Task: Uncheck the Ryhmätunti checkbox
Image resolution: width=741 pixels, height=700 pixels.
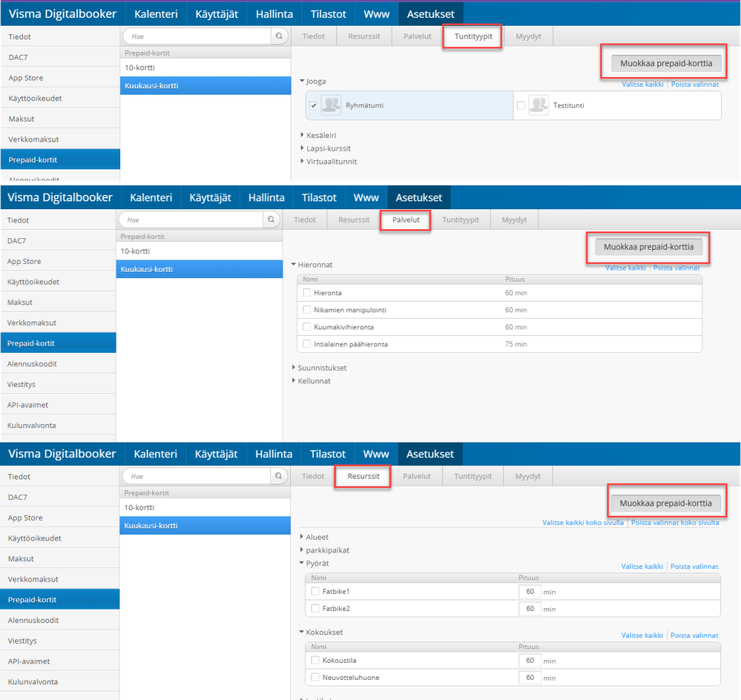Action: point(313,105)
